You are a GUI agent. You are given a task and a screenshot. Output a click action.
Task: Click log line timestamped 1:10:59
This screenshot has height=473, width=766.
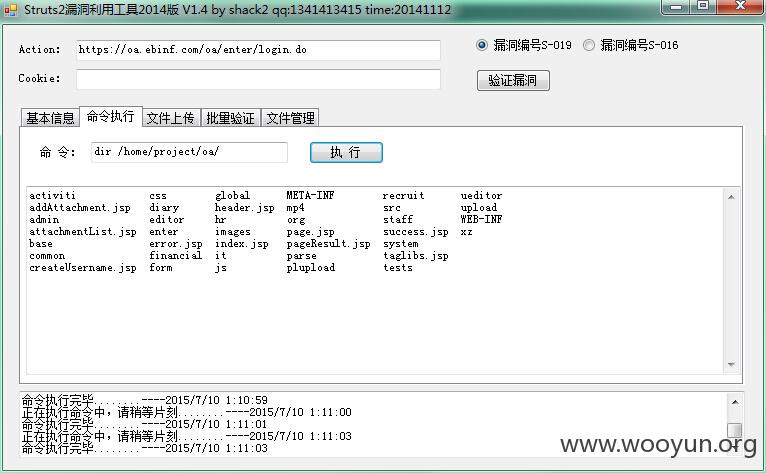pyautogui.click(x=145, y=400)
